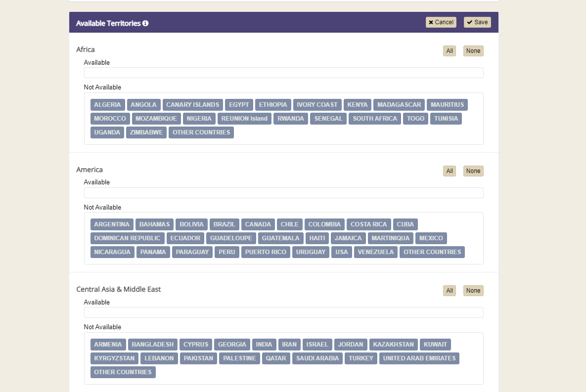Select All territories for America
The width and height of the screenshot is (586, 392).
pos(449,171)
